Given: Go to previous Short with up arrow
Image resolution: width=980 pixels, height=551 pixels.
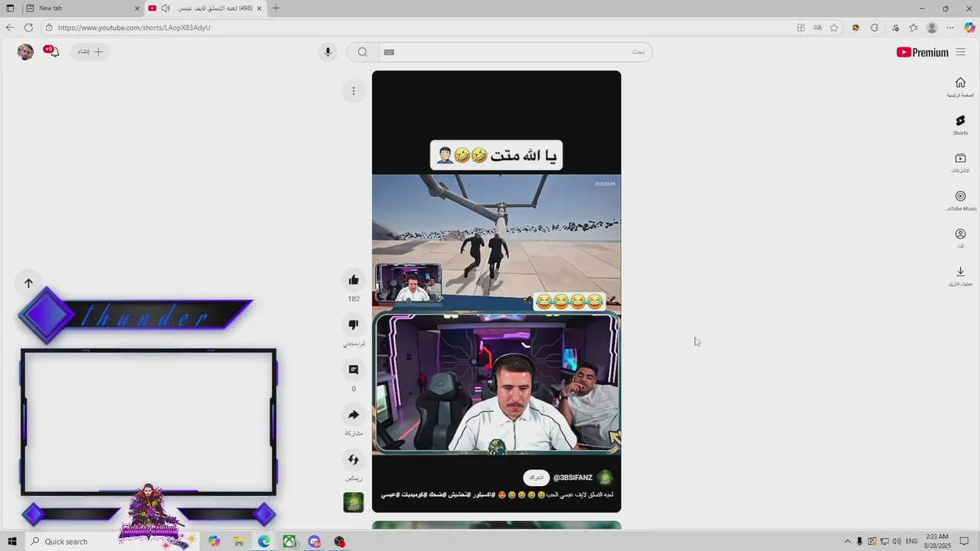Looking at the screenshot, I should [28, 283].
